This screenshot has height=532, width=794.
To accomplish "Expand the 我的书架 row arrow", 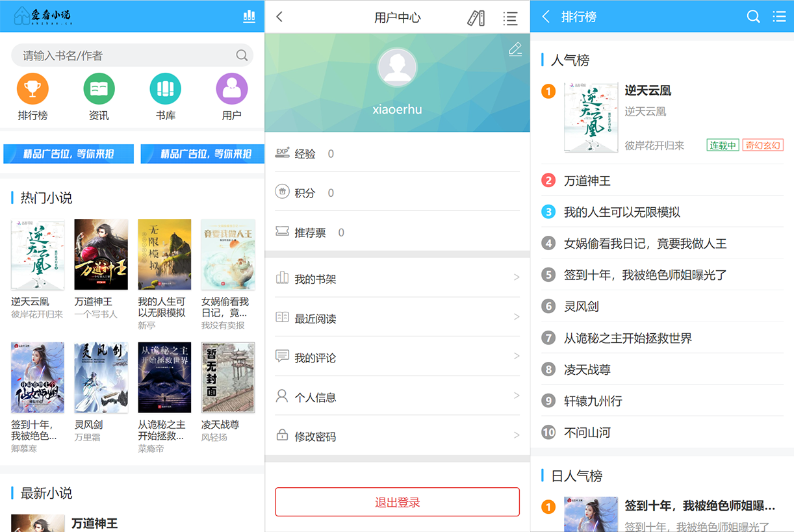I will 517,278.
